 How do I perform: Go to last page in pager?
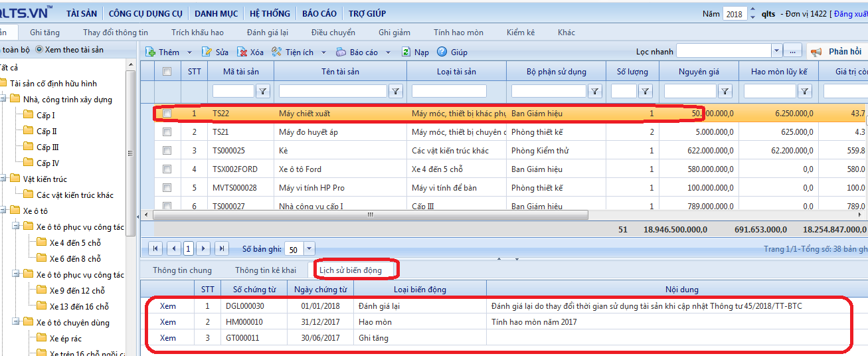[222, 248]
